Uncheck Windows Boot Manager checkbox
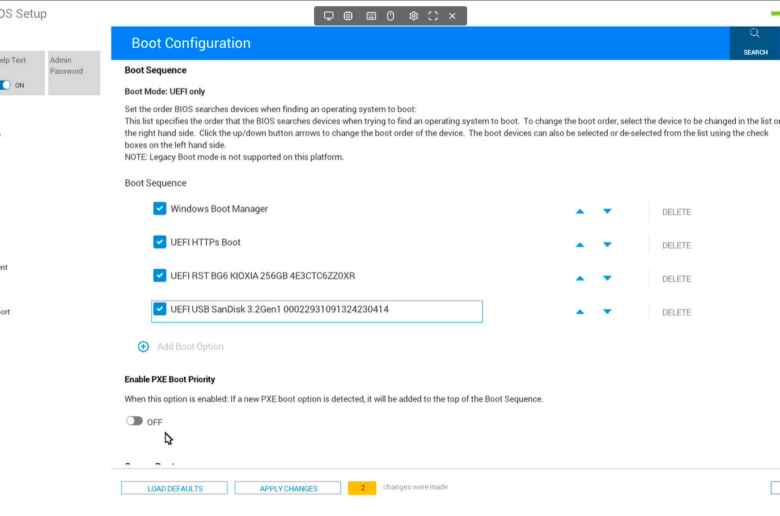The image size is (780, 516). (x=160, y=208)
